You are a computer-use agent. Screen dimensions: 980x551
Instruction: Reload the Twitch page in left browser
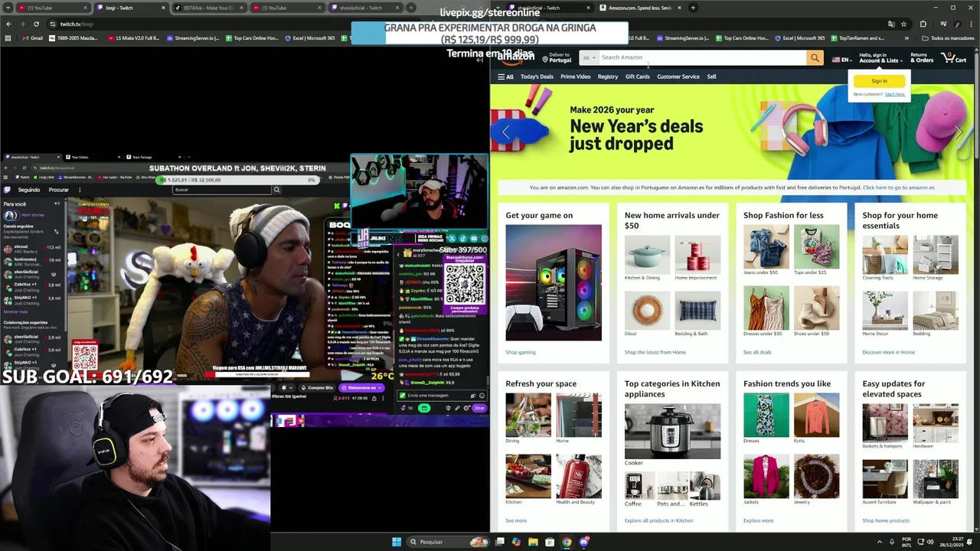35,24
